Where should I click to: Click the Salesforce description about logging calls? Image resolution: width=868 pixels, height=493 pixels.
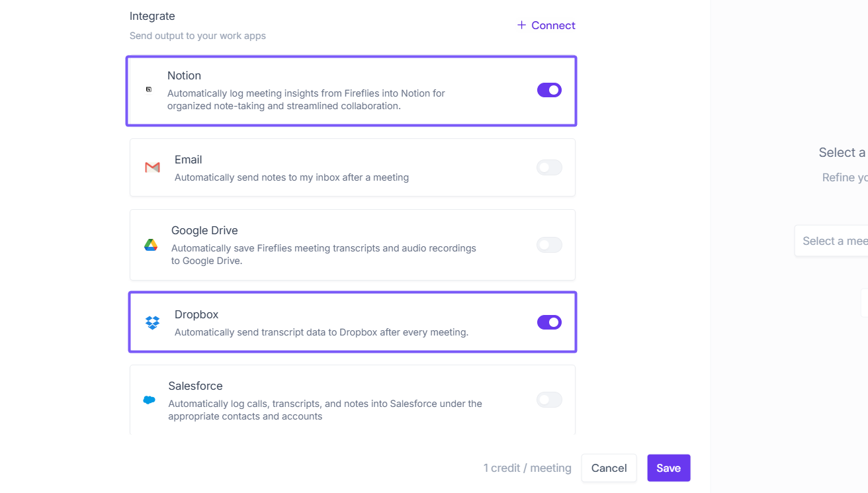(x=325, y=410)
